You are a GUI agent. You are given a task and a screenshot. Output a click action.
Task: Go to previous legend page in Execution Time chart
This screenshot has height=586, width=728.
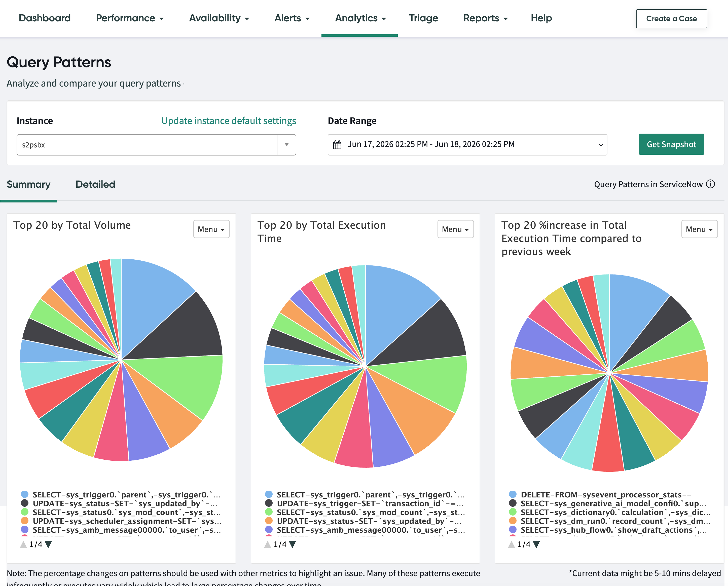pos(267,544)
